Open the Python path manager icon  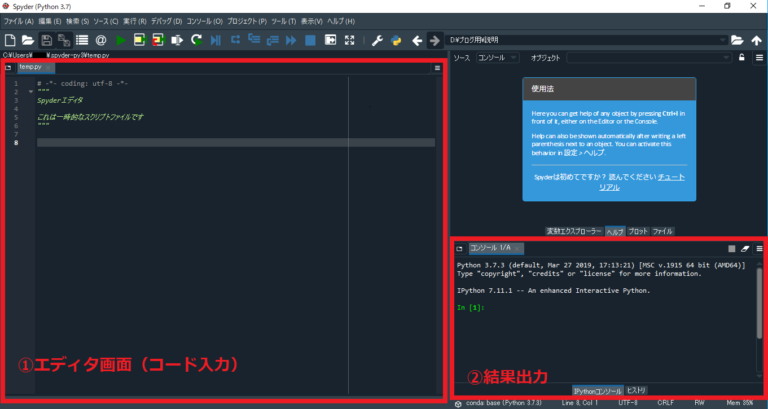(x=396, y=40)
